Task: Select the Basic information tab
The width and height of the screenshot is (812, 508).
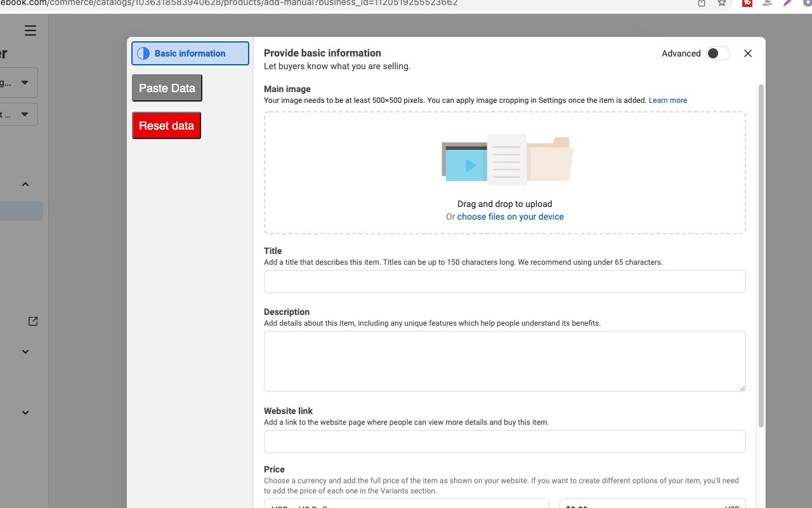Action: coord(190,53)
